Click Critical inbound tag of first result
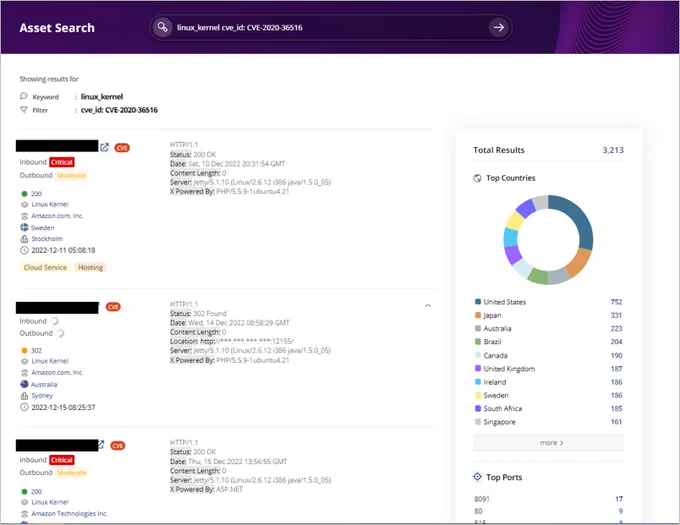The height and width of the screenshot is (525, 680). (62, 162)
